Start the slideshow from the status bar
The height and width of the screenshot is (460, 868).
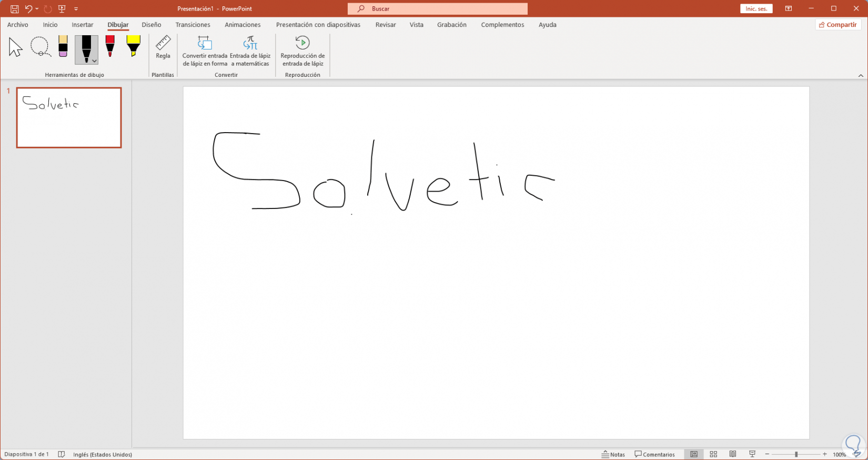(752, 454)
